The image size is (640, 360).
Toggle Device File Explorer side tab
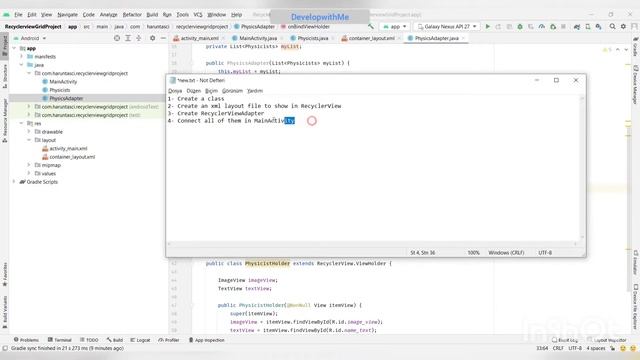636,307
